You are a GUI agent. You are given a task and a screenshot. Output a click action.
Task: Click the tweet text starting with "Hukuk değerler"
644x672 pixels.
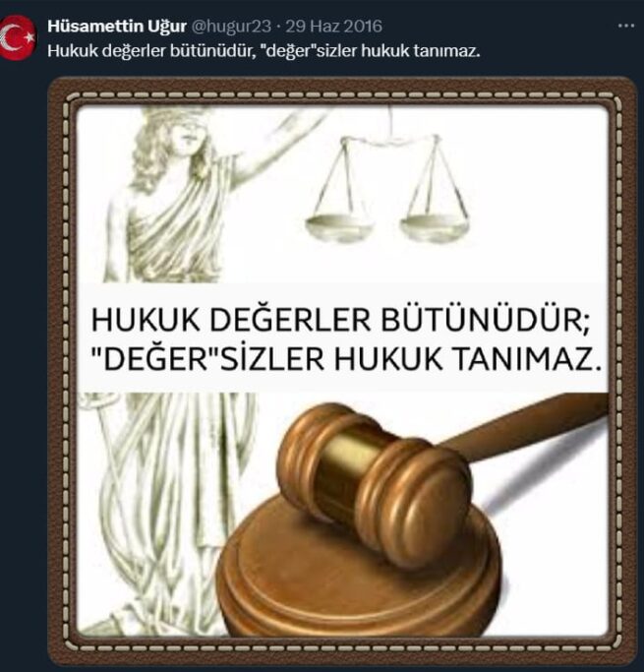click(263, 51)
